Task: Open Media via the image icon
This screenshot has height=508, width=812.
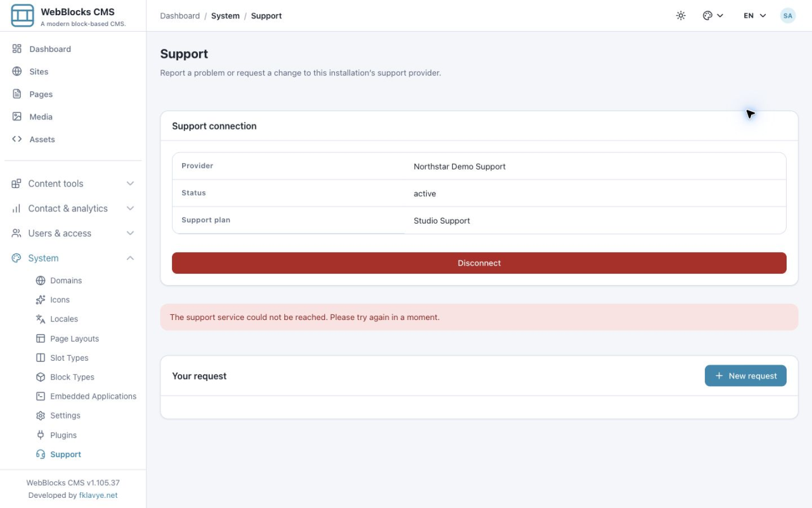Action: 17,117
